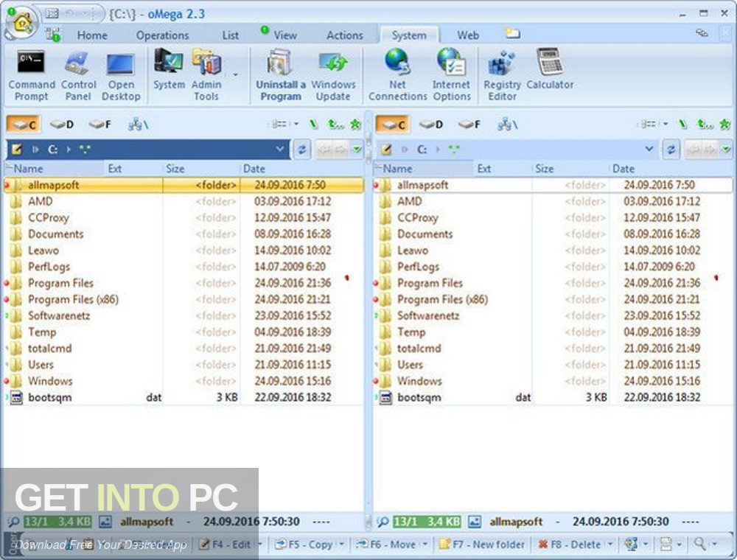Click the Open Desktop icon
This screenshot has height=560, width=737.
pyautogui.click(x=121, y=75)
